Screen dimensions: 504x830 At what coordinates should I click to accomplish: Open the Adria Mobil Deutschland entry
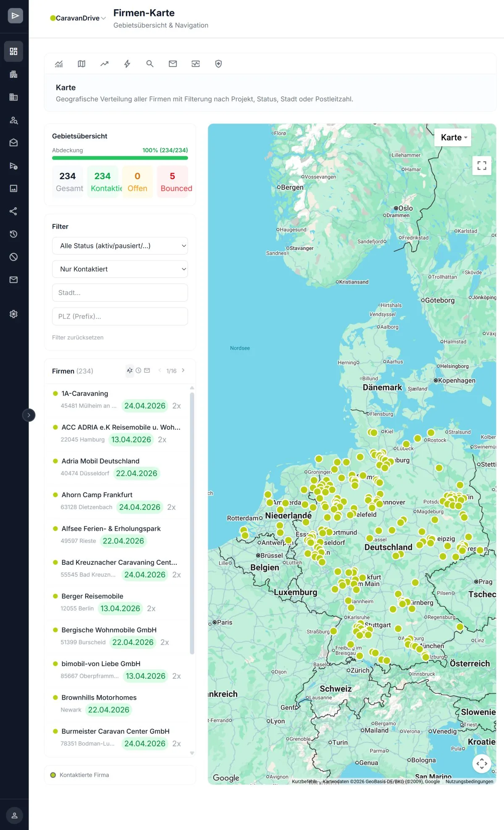pos(117,467)
